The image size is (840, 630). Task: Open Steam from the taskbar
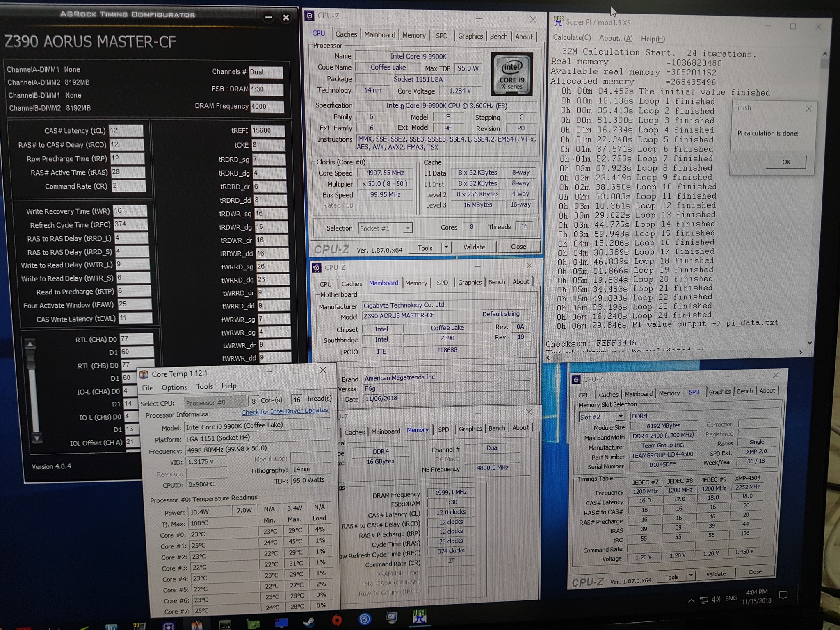308,622
